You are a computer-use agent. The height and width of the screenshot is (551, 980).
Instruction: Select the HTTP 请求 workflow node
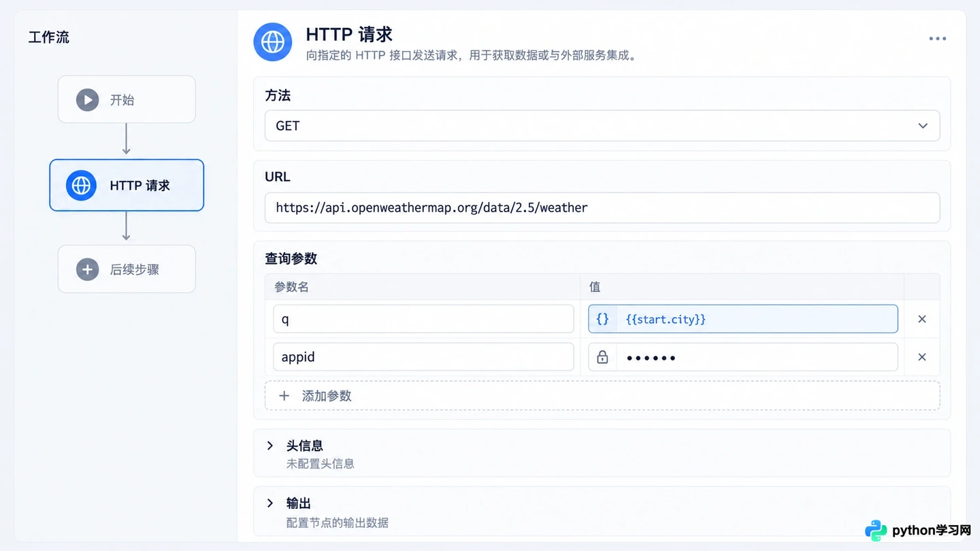[x=127, y=185]
